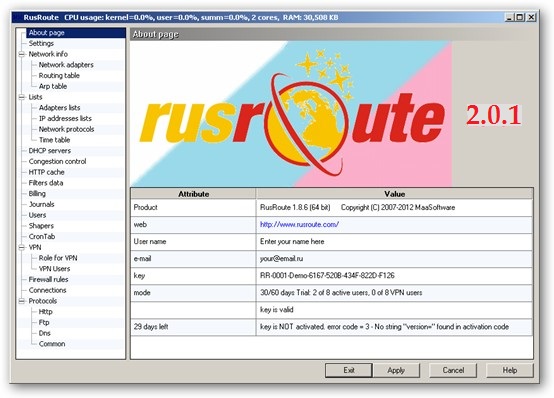This screenshot has width=554, height=398.
Task: Open the Journals page
Action: 42,204
